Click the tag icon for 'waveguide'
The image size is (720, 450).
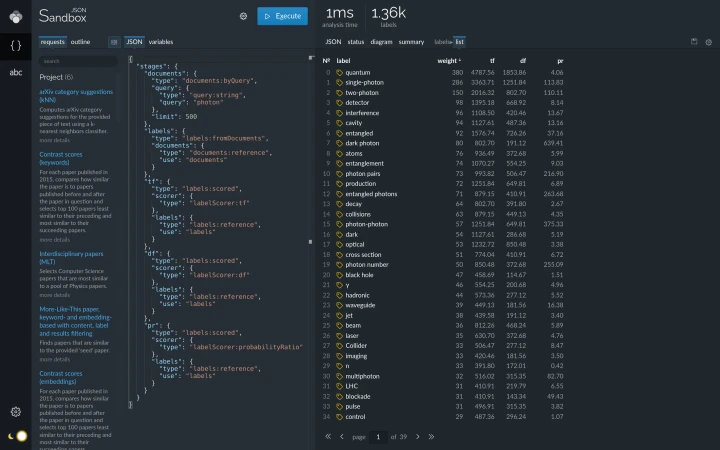click(339, 305)
